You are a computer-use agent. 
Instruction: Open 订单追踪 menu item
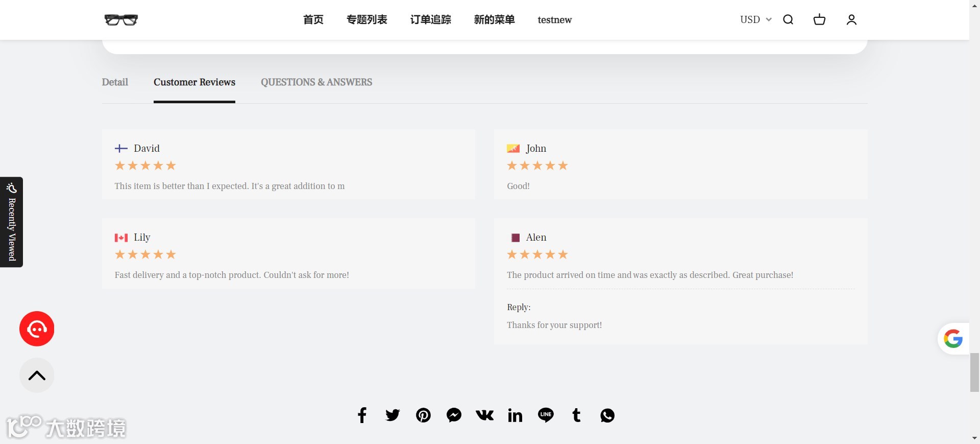(430, 19)
